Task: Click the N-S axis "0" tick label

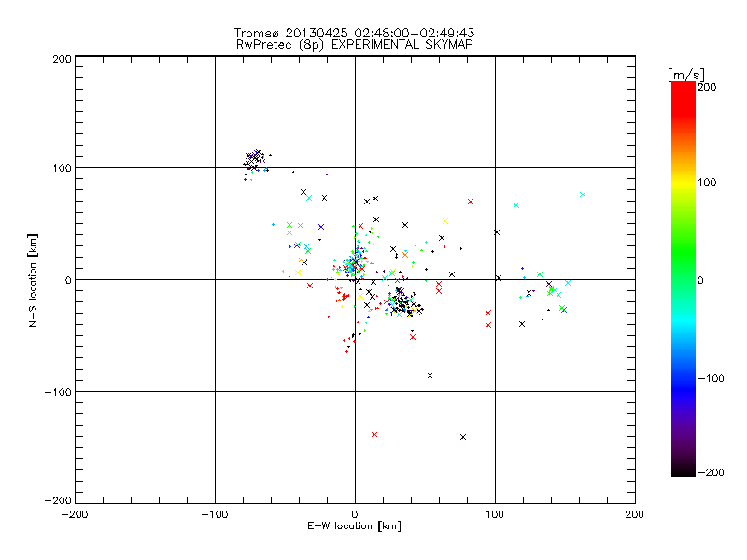Action: 68,280
